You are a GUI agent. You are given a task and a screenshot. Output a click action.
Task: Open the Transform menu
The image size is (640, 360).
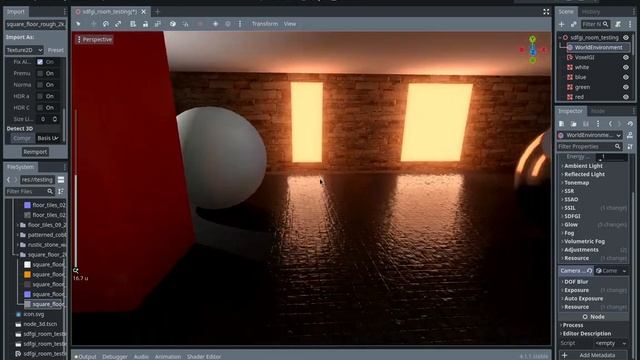(x=264, y=24)
